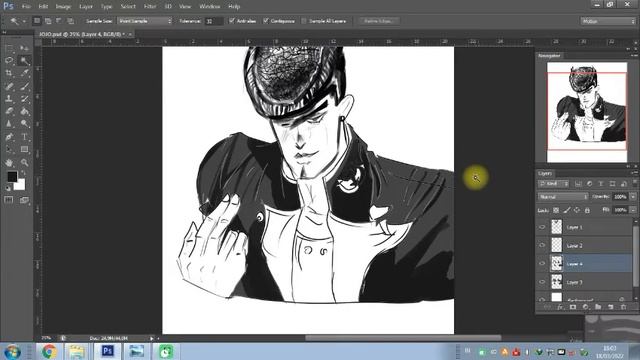Reset default foreground and background colors
This screenshot has height=360, width=640.
click(9, 188)
